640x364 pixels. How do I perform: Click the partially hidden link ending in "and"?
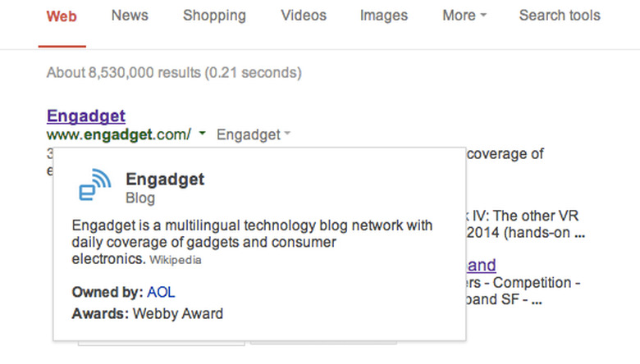point(482,265)
